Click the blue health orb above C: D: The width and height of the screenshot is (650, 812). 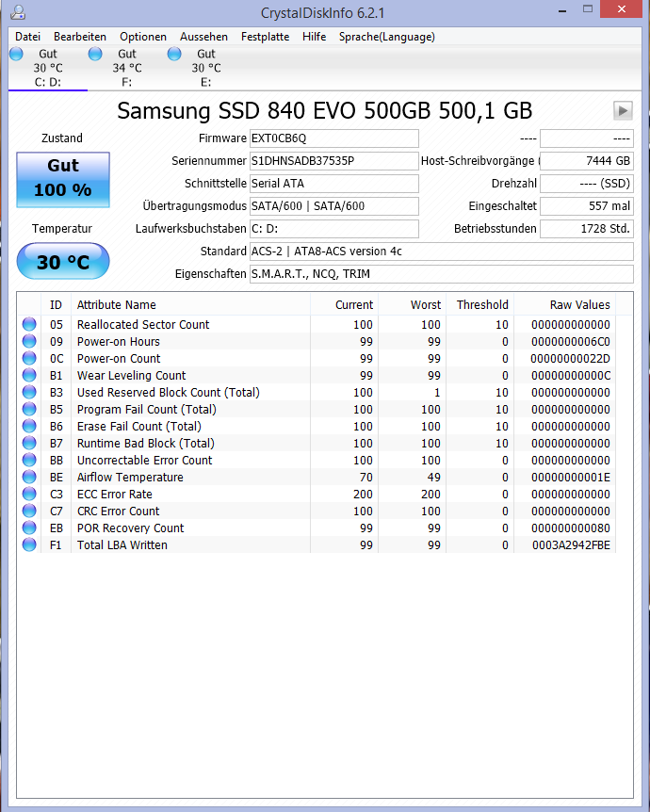pyautogui.click(x=17, y=54)
